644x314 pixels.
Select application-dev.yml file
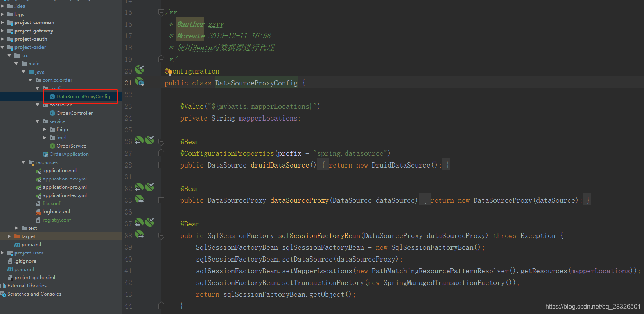[x=65, y=179]
